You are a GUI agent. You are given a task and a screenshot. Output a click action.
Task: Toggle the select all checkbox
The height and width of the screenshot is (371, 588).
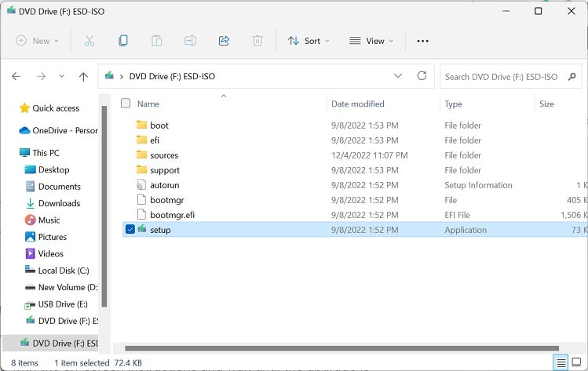pyautogui.click(x=126, y=103)
